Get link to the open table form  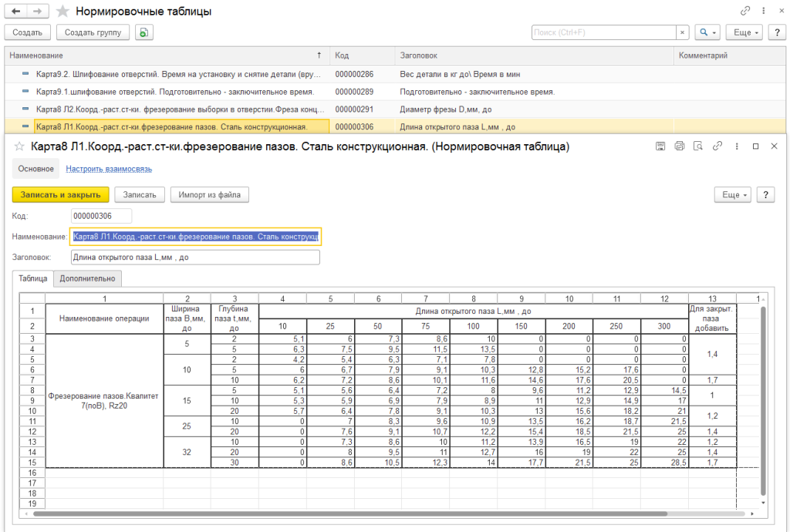(717, 146)
